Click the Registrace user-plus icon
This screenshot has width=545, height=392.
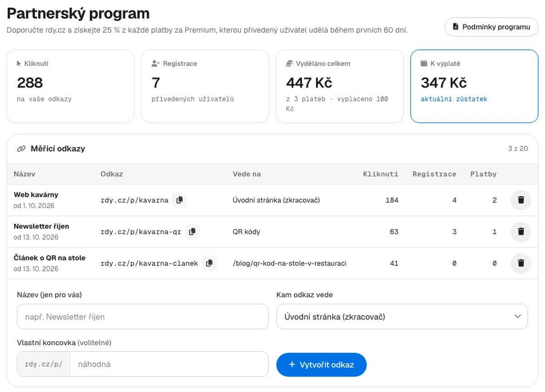click(x=155, y=64)
